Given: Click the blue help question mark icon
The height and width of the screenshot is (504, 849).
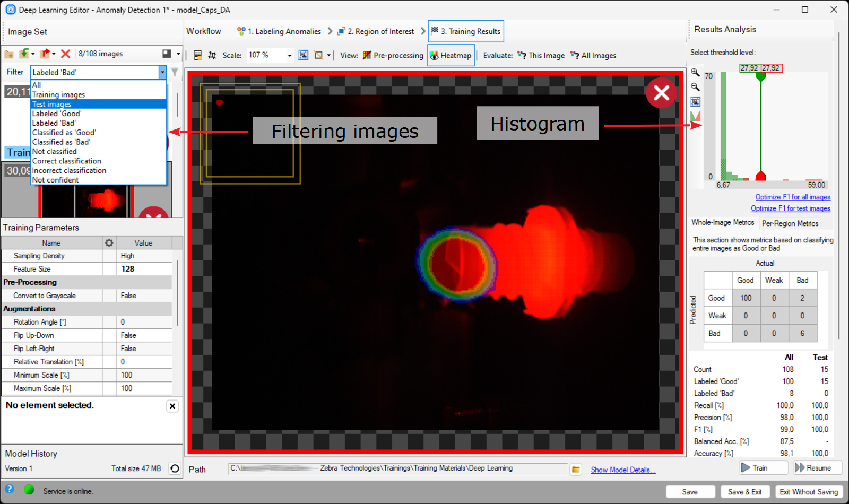Looking at the screenshot, I should [10, 490].
